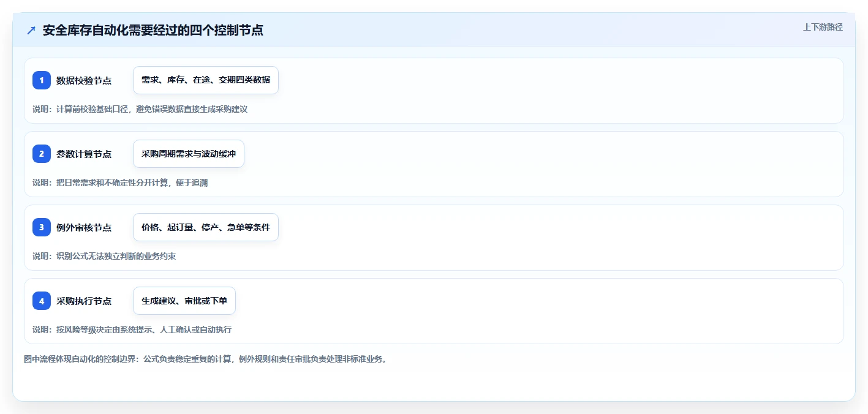Screen dimensions: 868x414
Task: Click the 数据校验节点 label
Action: click(84, 80)
